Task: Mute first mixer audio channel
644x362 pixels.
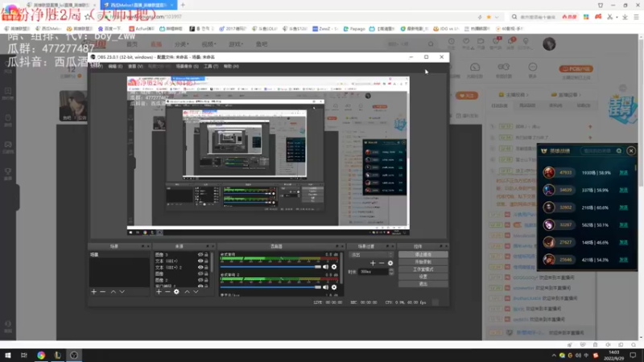Action: pos(326,267)
